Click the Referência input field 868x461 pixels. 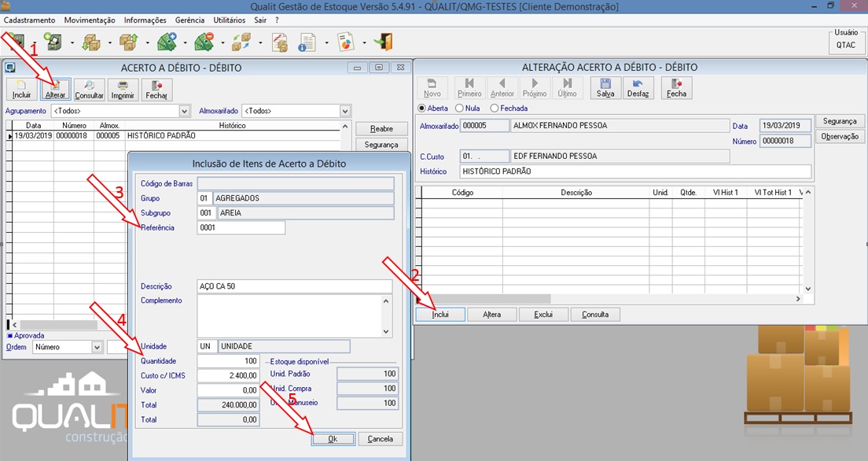pos(241,227)
